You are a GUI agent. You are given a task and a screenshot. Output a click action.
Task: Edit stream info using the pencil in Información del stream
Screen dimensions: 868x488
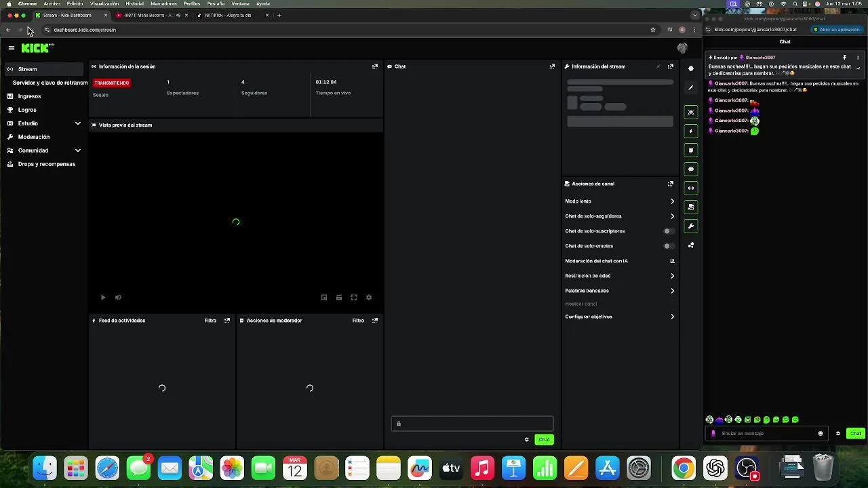pyautogui.click(x=658, y=66)
